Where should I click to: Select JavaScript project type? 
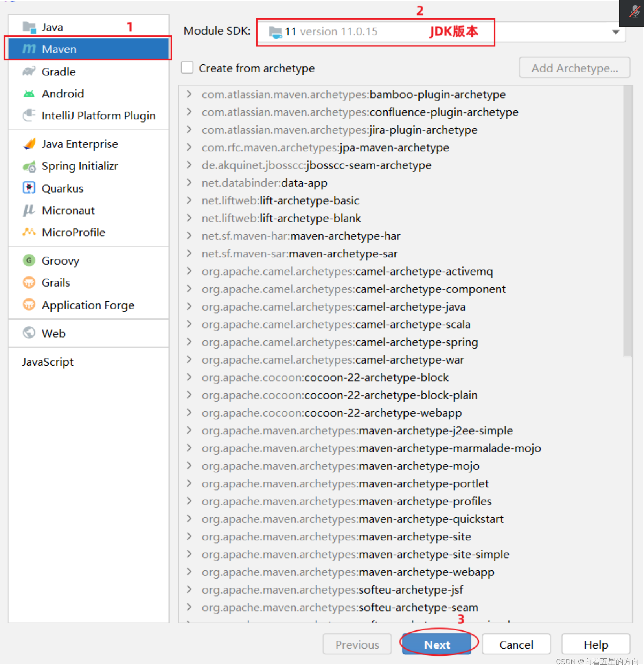(x=89, y=362)
